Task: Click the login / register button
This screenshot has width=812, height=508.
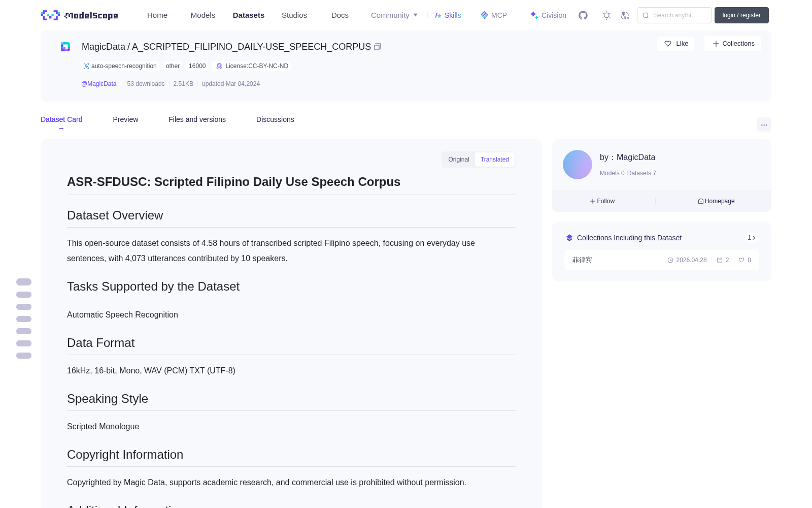Action: (x=741, y=15)
